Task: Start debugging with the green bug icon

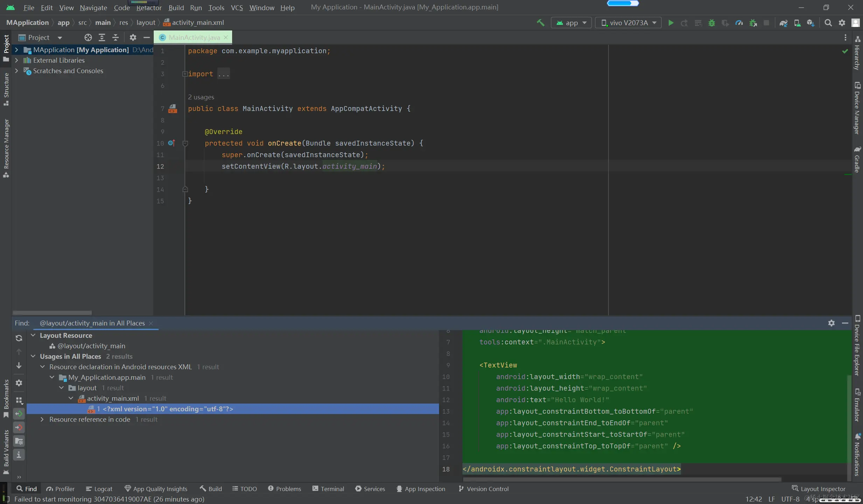Action: (712, 23)
